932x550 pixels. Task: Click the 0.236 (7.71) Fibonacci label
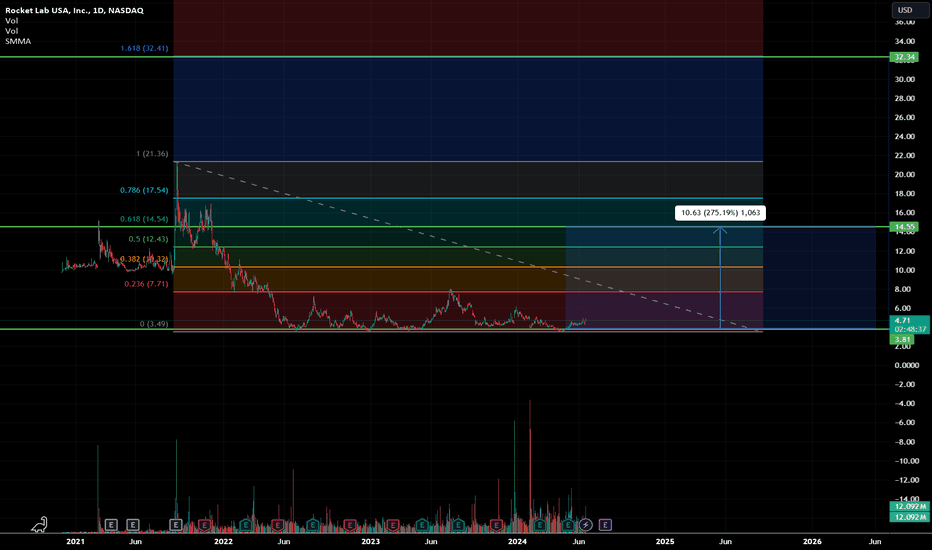pos(146,284)
